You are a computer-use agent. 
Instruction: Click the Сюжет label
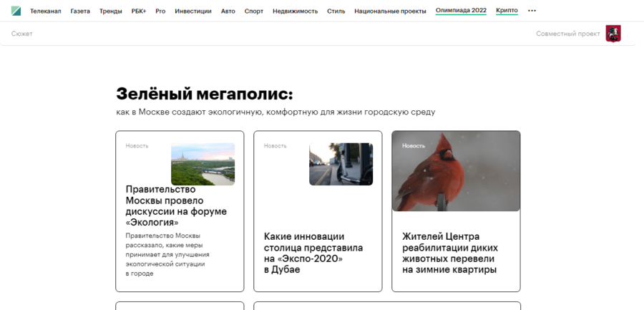[21, 34]
